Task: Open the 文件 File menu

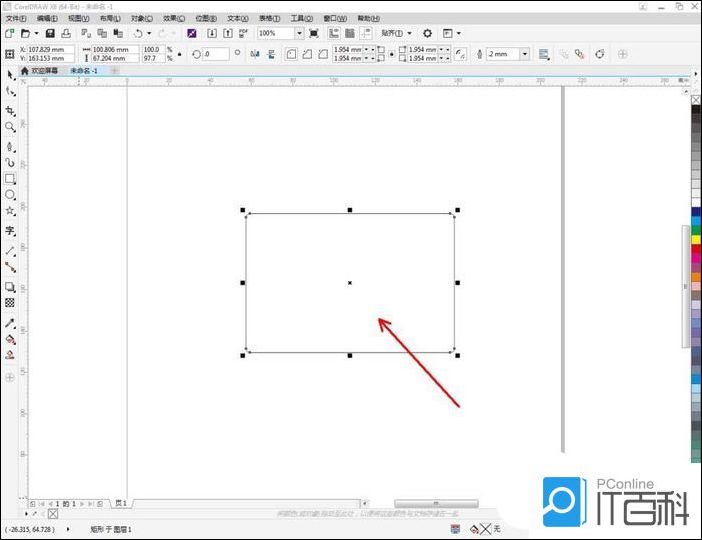Action: point(16,18)
